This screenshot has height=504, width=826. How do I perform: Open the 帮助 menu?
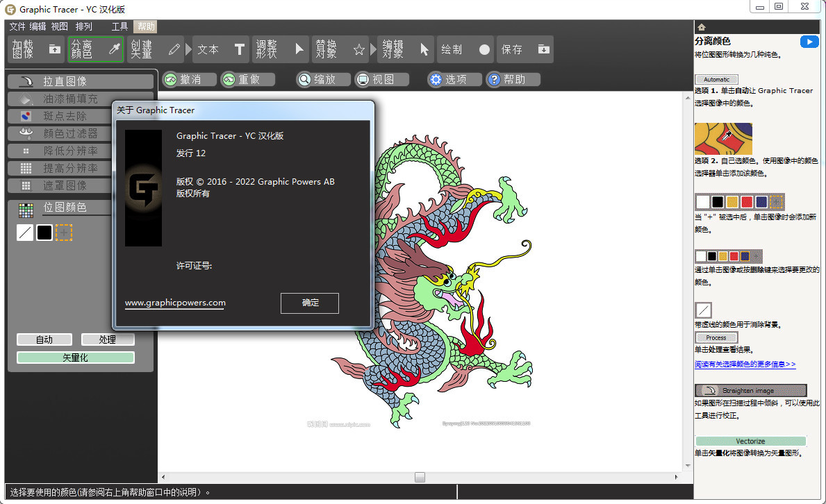[x=146, y=26]
